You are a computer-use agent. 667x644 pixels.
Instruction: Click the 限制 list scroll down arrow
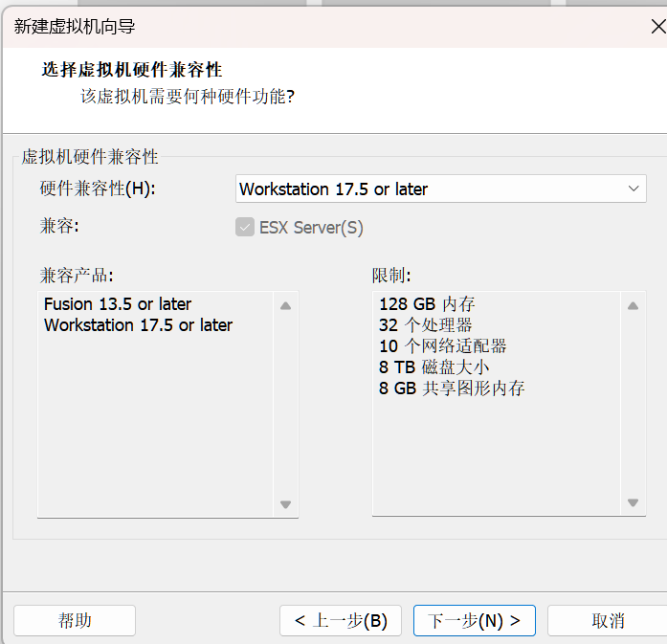click(632, 502)
